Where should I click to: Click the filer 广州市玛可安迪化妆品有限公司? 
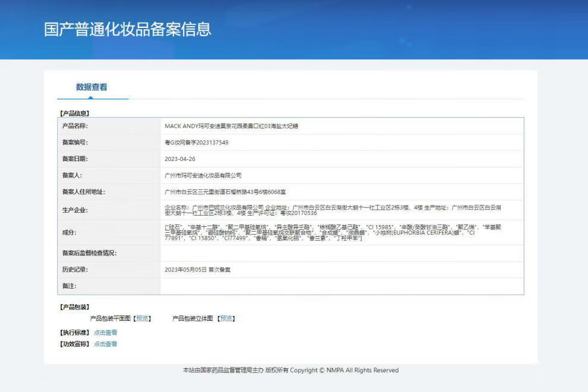(x=203, y=176)
